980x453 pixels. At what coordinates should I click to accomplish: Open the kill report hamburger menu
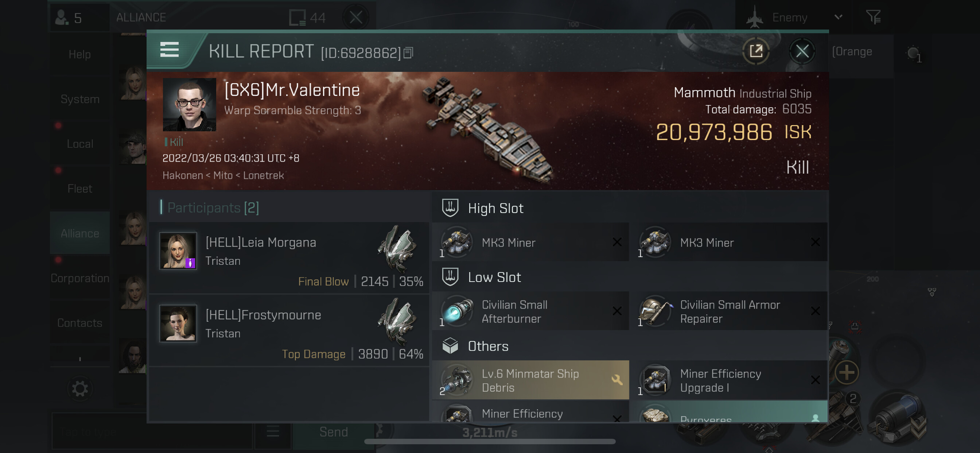[x=169, y=50]
